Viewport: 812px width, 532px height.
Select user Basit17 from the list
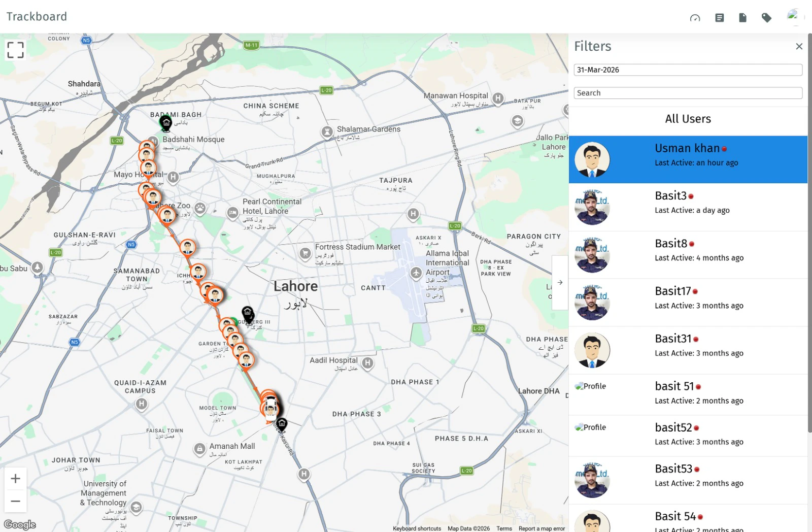pos(688,303)
